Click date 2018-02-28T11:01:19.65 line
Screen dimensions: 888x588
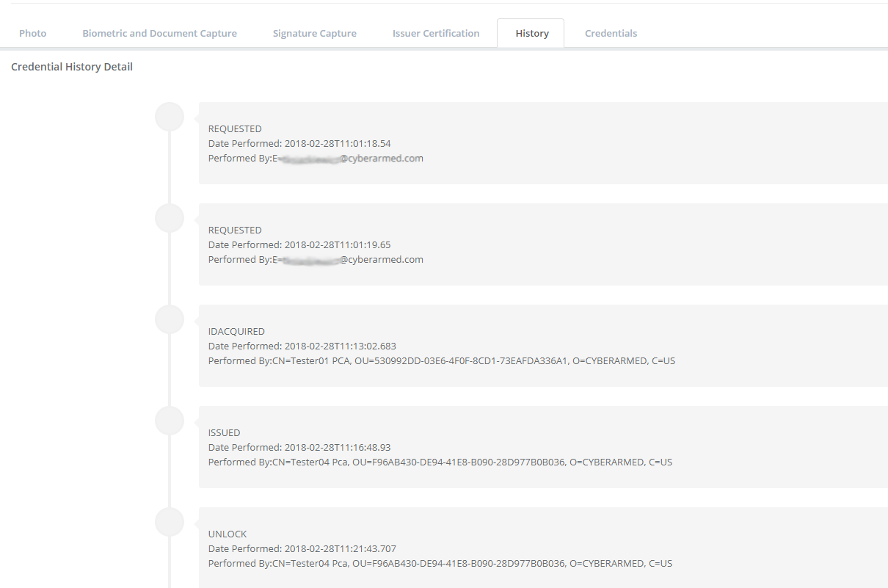pyautogui.click(x=299, y=244)
